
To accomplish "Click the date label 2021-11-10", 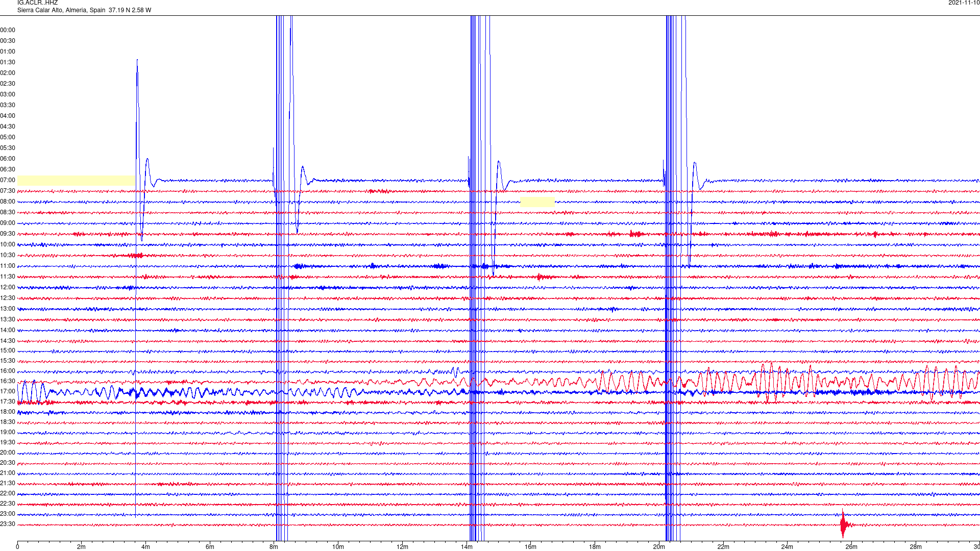I will (x=964, y=3).
